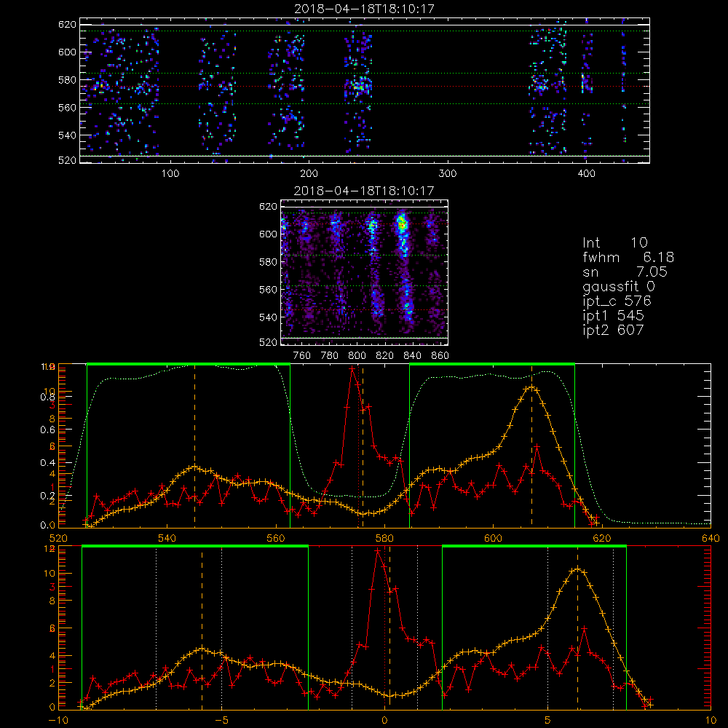Click the 10 x-axis label of bottom plot
This screenshot has height=728, width=728.
click(711, 721)
